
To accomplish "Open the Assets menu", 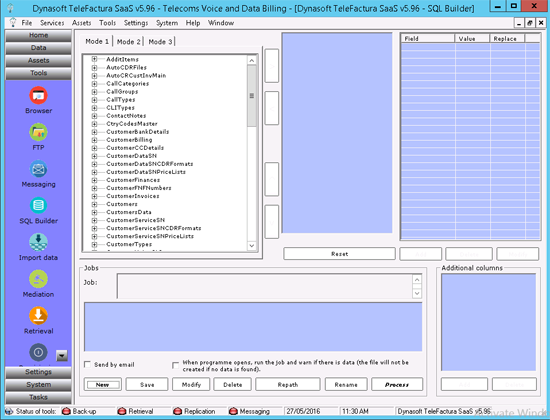I will click(81, 23).
